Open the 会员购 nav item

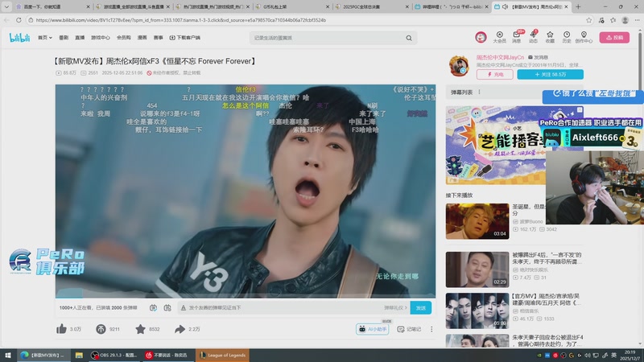tap(124, 37)
